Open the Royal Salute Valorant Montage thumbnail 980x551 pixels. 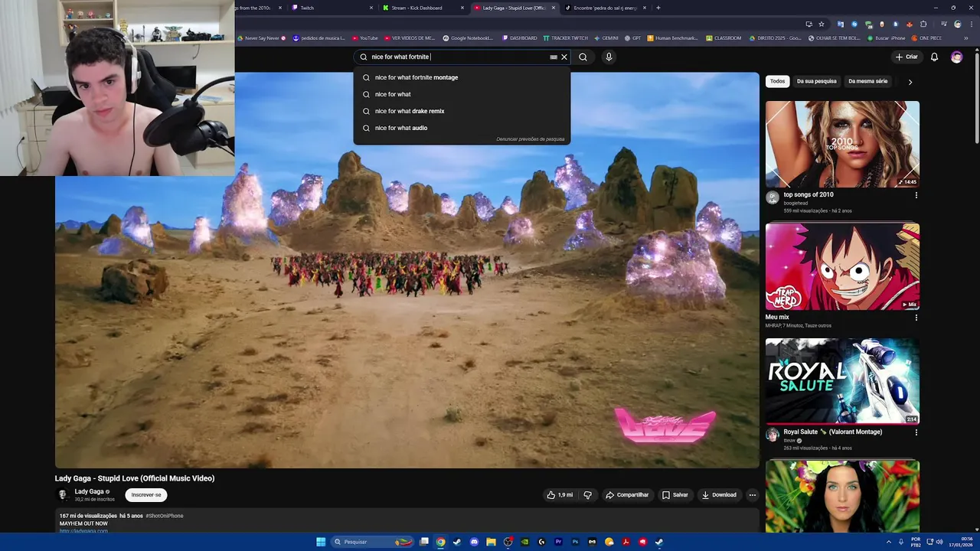(x=842, y=381)
